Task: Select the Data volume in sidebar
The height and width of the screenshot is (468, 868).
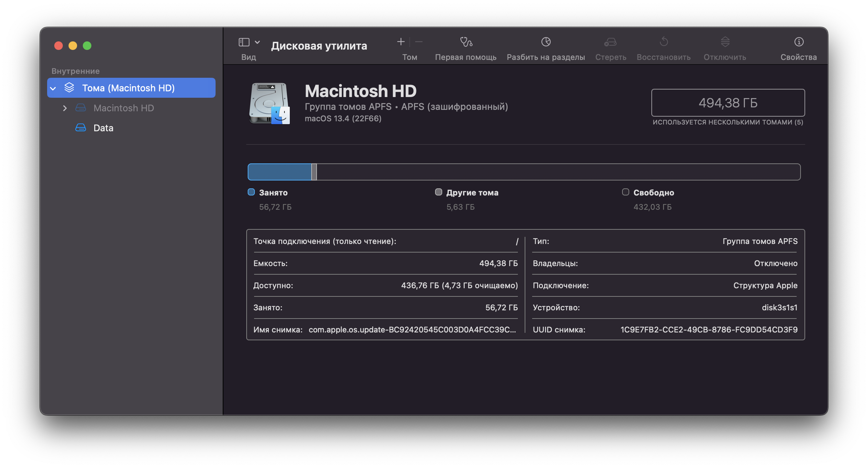Action: [103, 128]
